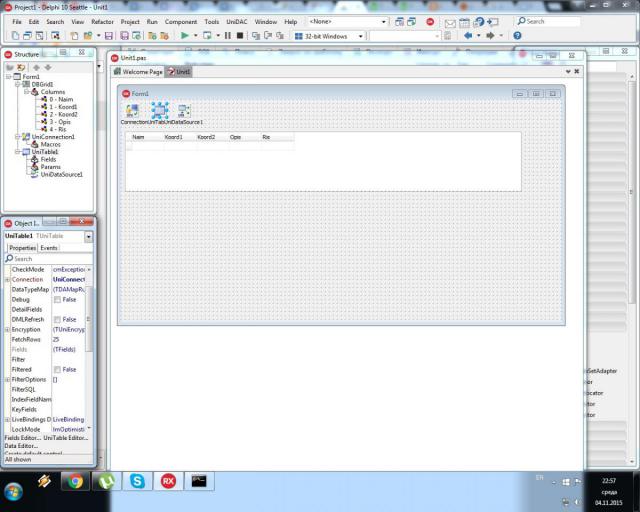Open the RX application from the taskbar
Image resolution: width=640 pixels, height=512 pixels.
[x=168, y=481]
